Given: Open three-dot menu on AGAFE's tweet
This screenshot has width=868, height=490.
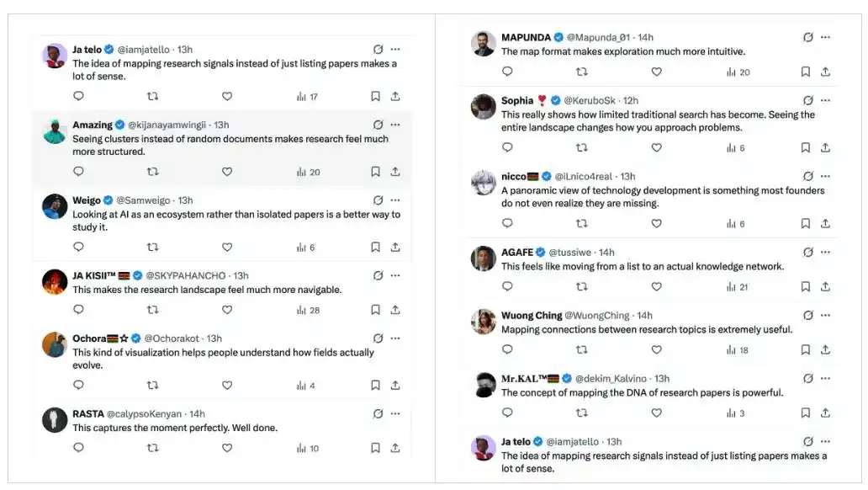Looking at the screenshot, I should tap(825, 252).
